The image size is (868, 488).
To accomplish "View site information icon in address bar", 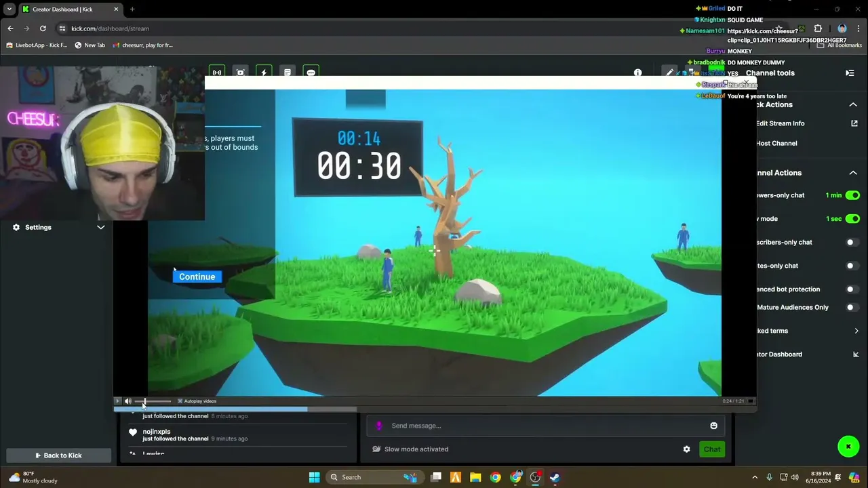I will click(x=62, y=28).
